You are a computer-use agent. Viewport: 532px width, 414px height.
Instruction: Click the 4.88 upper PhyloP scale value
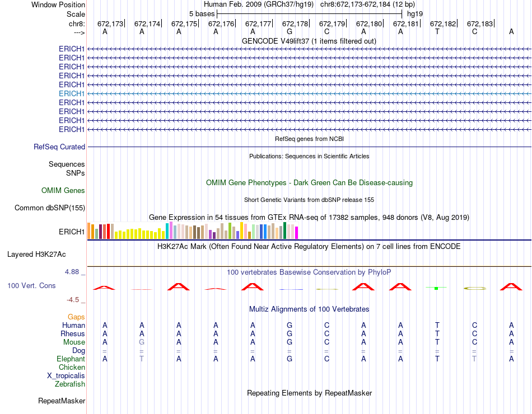(72, 272)
